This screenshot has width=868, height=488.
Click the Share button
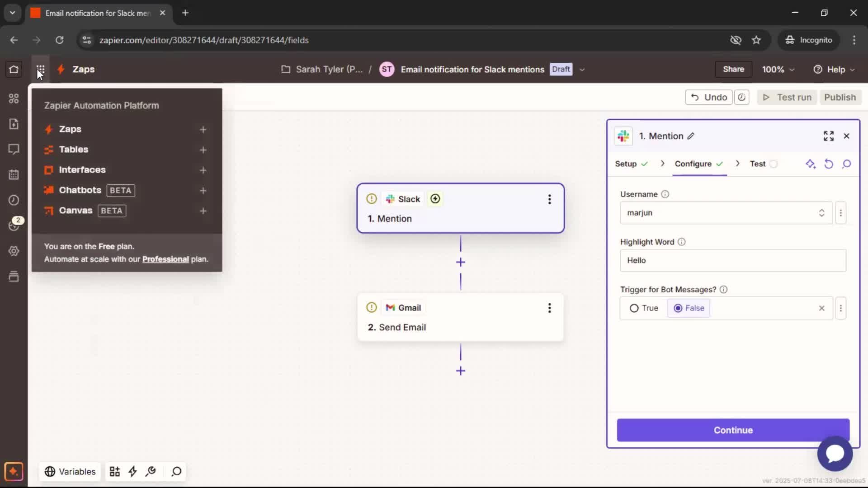(733, 69)
